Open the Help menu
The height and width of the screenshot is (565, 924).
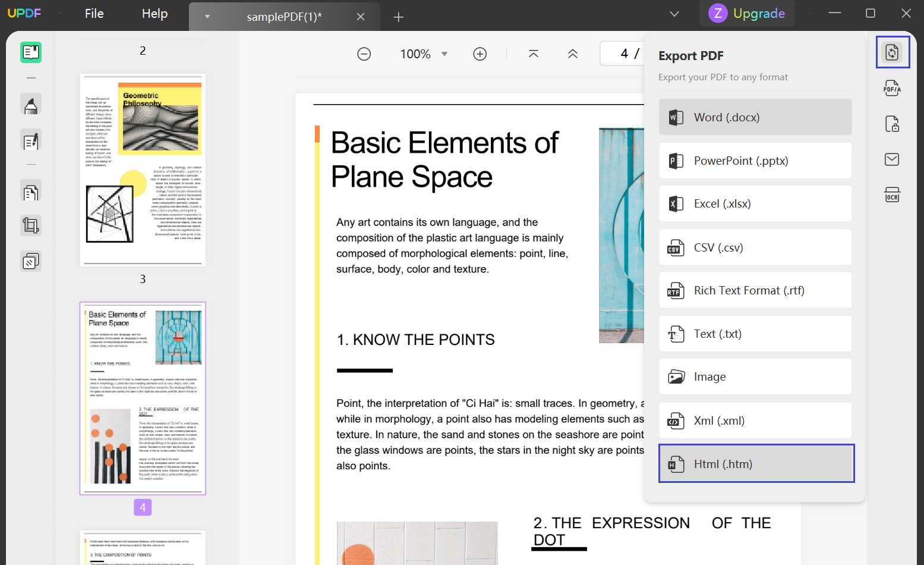coord(154,13)
